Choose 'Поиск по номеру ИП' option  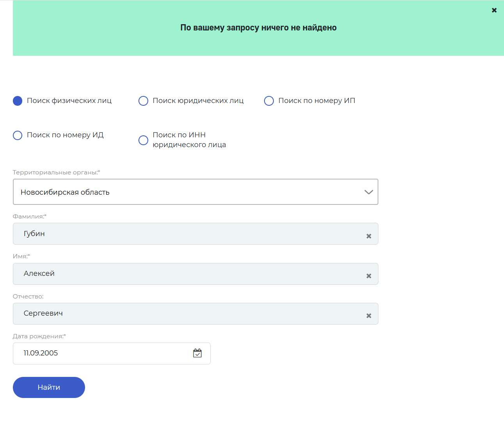coord(269,101)
